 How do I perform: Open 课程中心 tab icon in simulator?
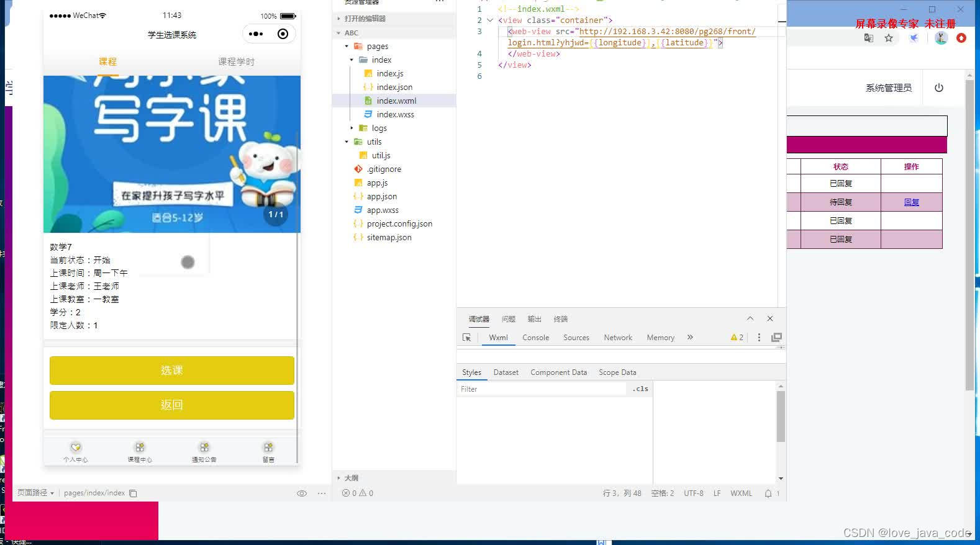[x=140, y=448]
